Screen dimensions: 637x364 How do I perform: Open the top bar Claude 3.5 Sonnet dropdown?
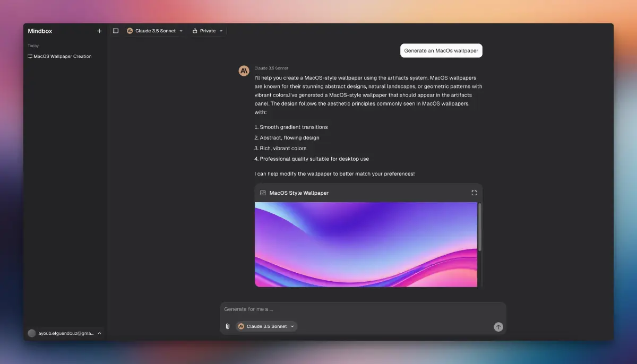pyautogui.click(x=155, y=31)
